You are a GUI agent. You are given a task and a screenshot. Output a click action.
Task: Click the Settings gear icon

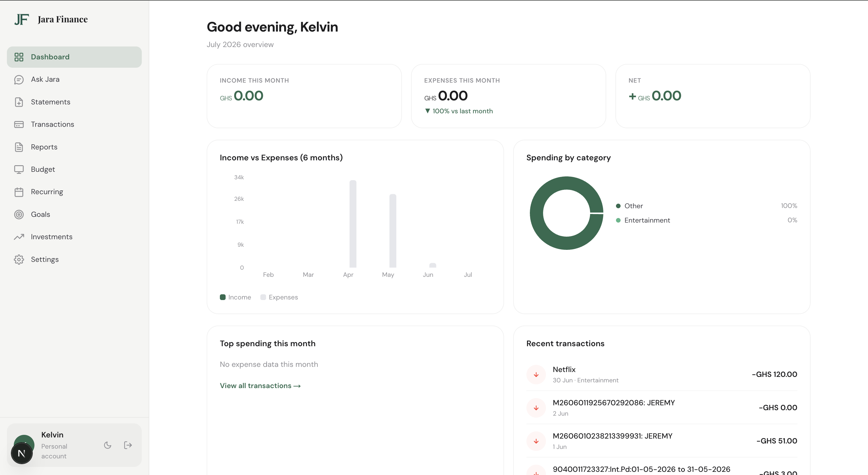point(19,260)
